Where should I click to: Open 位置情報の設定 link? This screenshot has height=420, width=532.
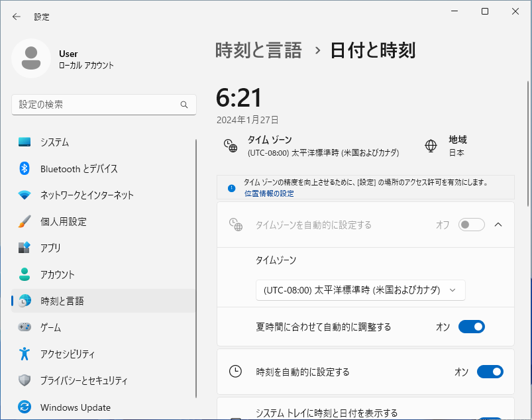point(269,193)
